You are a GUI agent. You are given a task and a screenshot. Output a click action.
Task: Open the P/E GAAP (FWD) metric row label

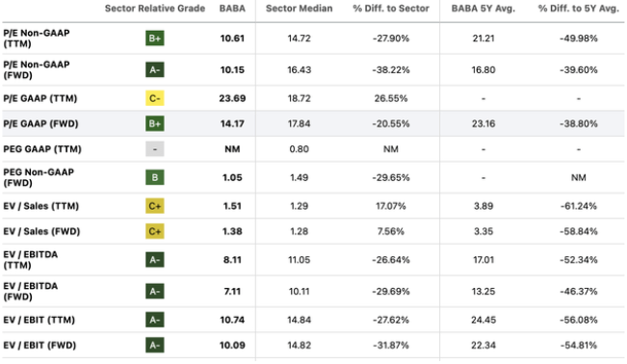pyautogui.click(x=40, y=123)
